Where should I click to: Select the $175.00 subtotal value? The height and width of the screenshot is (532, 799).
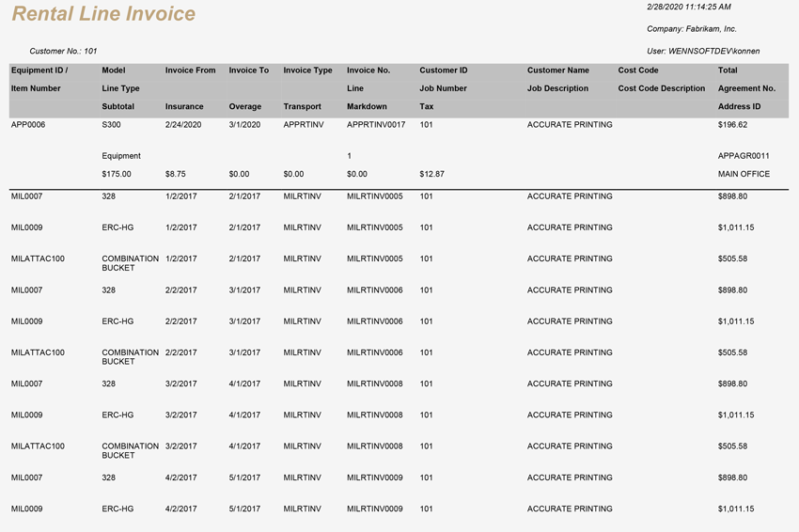[x=117, y=174]
